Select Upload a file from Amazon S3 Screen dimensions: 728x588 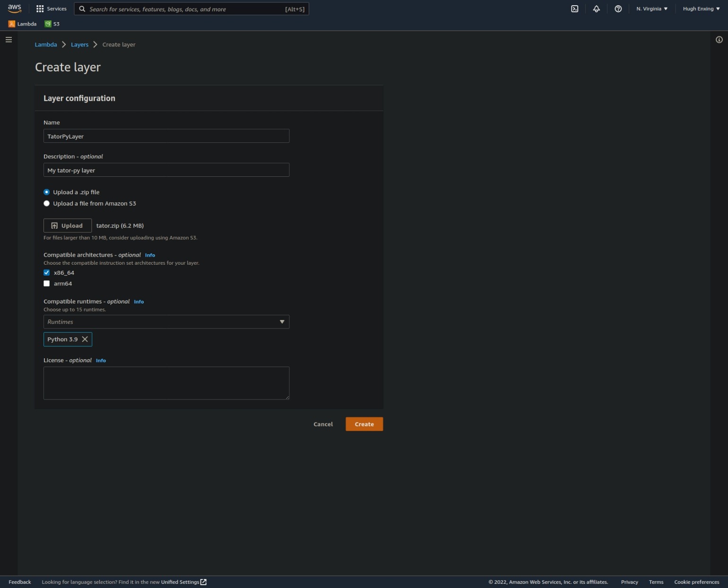pyautogui.click(x=46, y=203)
